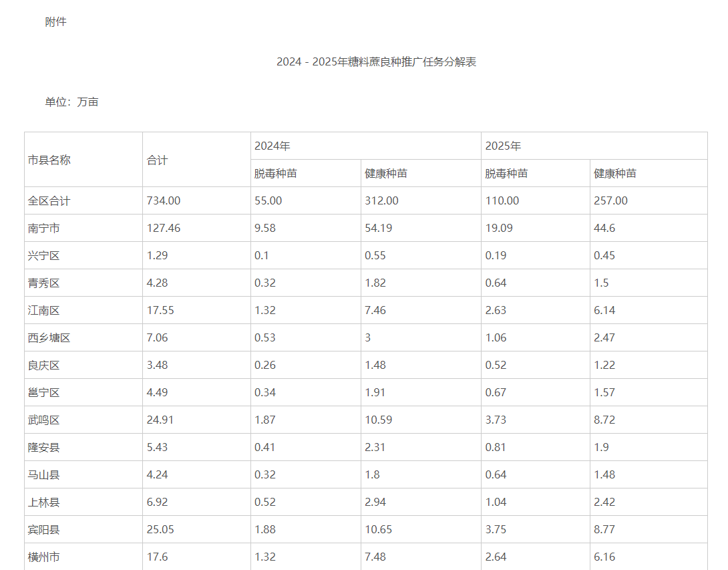Select the value 734.00 in 合计 column
Screen dimensions: 728x570
tap(159, 200)
